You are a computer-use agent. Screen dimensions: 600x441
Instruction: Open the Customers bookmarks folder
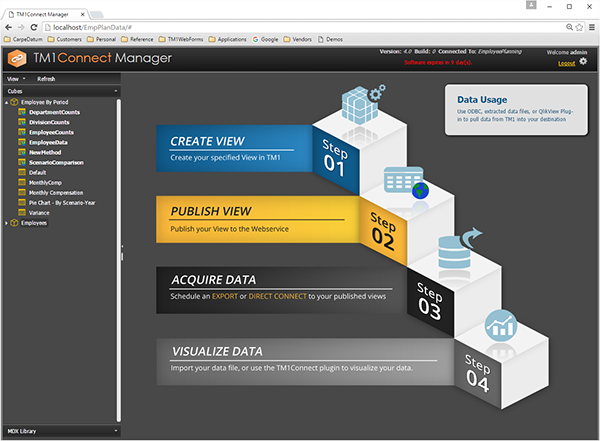pos(65,39)
